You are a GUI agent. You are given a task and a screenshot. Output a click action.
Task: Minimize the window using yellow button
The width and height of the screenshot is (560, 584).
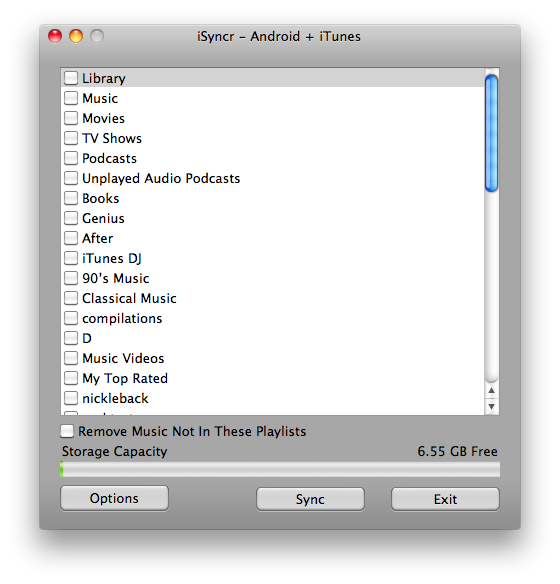[x=76, y=36]
